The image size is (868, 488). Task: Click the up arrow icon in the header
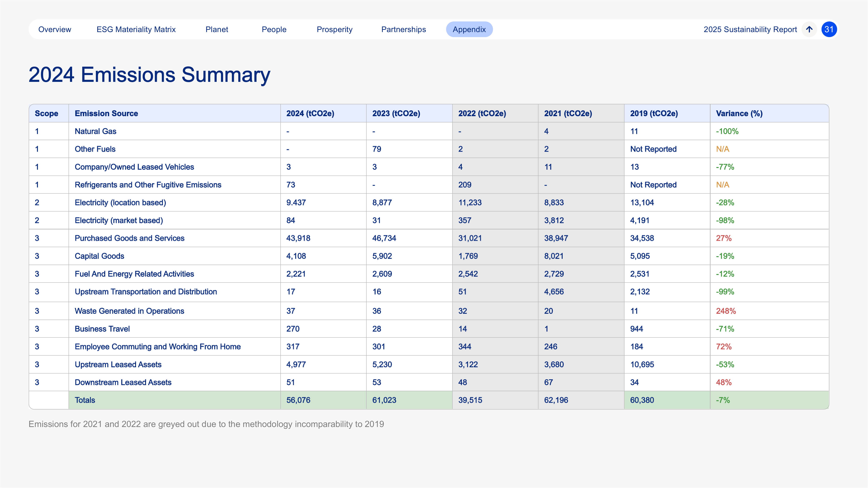click(x=809, y=29)
